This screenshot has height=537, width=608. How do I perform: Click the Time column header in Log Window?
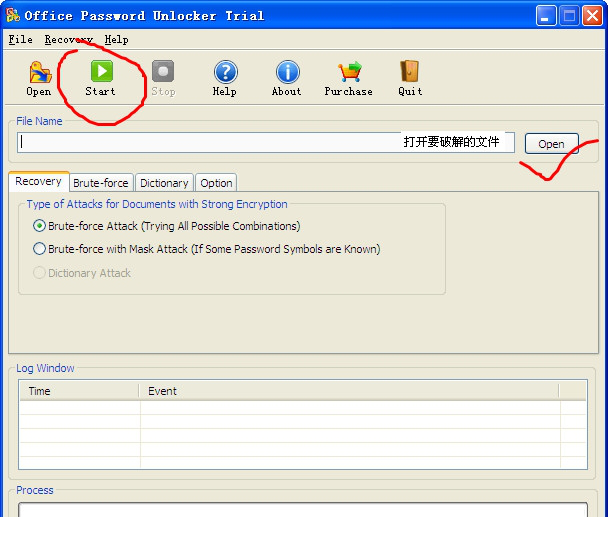tap(79, 391)
